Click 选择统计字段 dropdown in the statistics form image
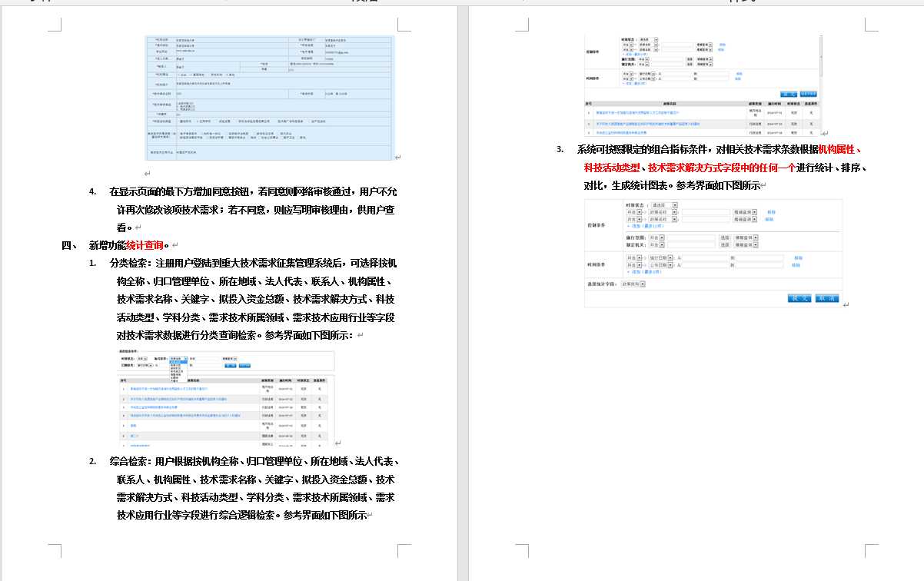Viewport: 924px width, 581px height. (x=633, y=284)
